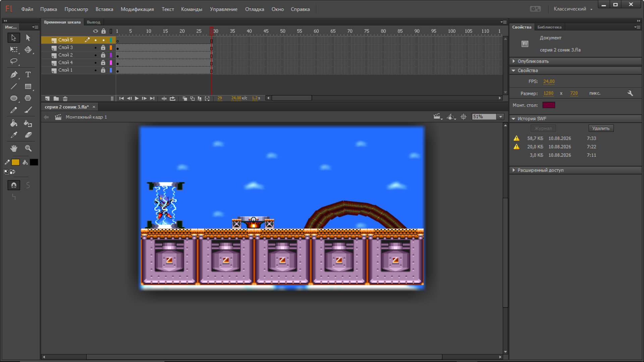This screenshot has width=644, height=362.
Task: Select the Text tool
Action: 28,74
